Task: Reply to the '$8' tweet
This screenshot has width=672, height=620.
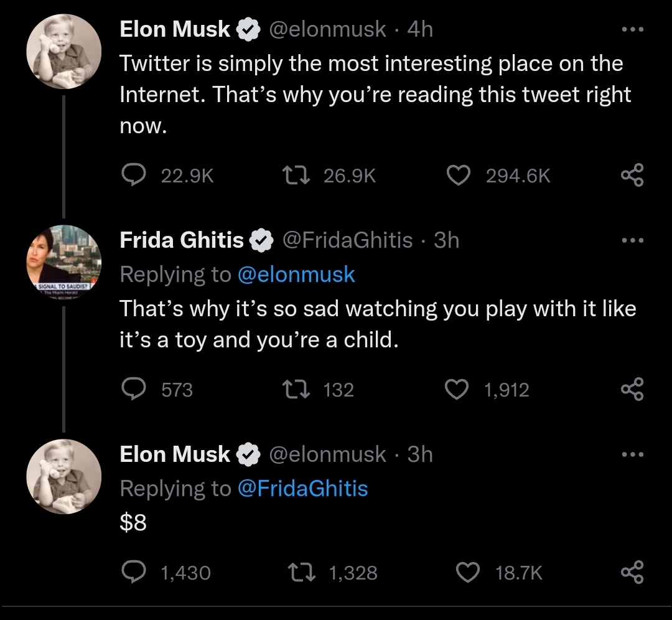Action: tap(133, 572)
